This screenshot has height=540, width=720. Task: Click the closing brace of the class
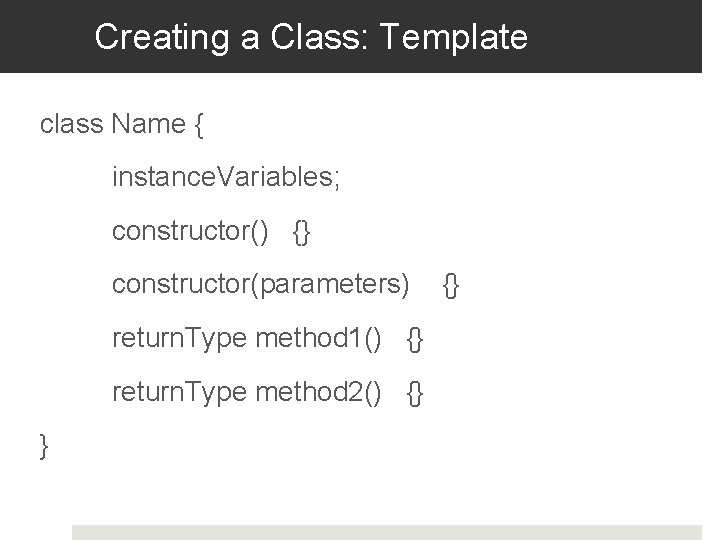pos(44,445)
